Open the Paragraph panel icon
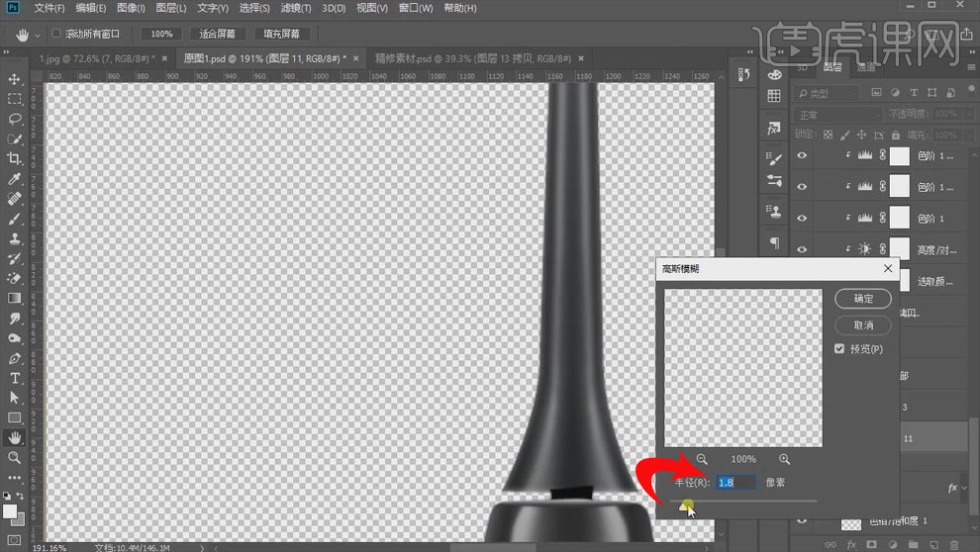Viewport: 980px width, 552px height. 774,243
